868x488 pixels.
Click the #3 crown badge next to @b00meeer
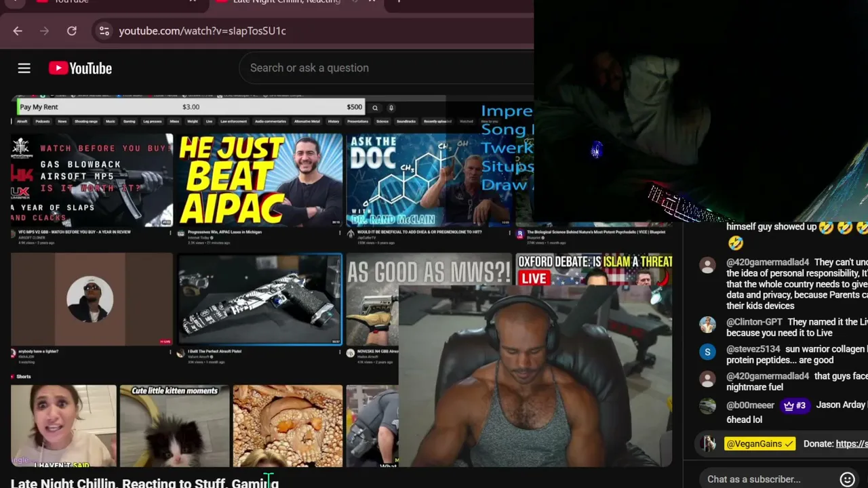click(795, 405)
